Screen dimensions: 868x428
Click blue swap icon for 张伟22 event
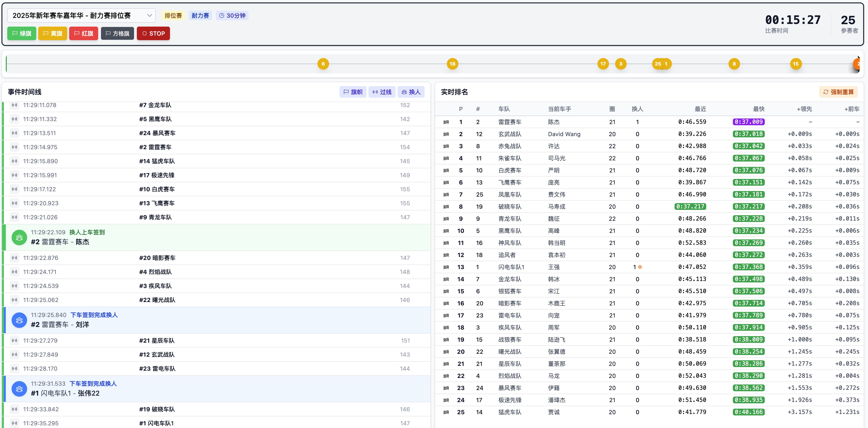point(19,389)
